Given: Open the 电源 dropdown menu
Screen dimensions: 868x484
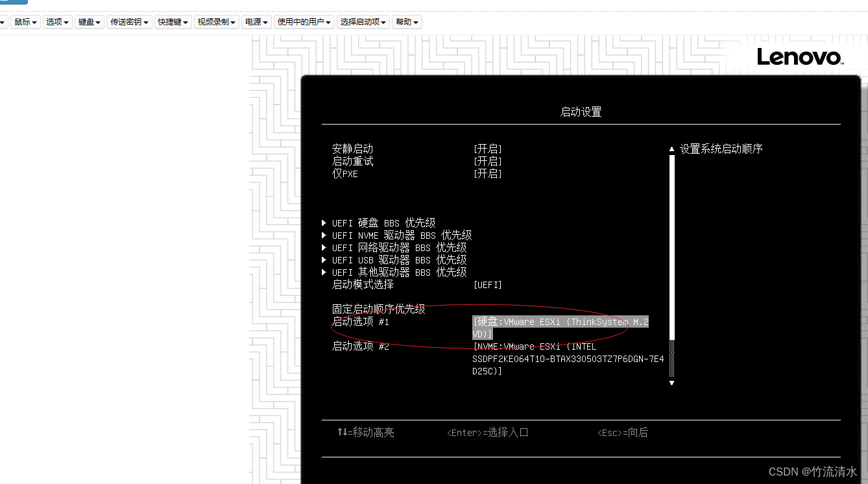Looking at the screenshot, I should click(256, 22).
